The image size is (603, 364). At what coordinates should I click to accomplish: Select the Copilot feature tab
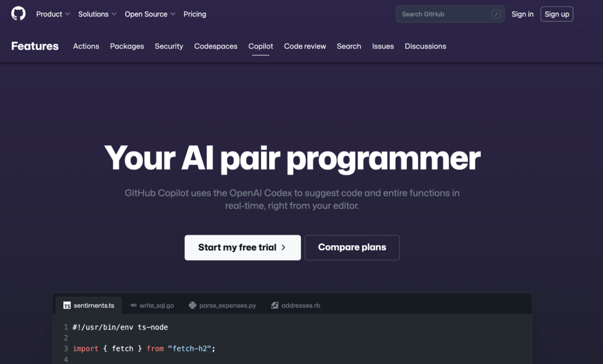pyautogui.click(x=261, y=46)
